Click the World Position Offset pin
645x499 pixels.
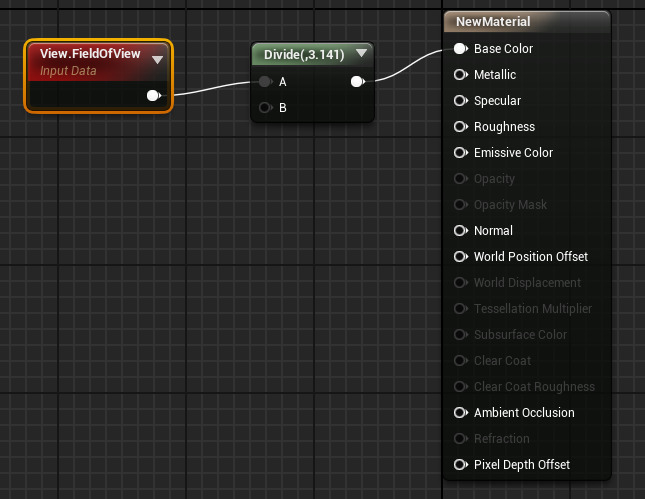click(x=460, y=257)
